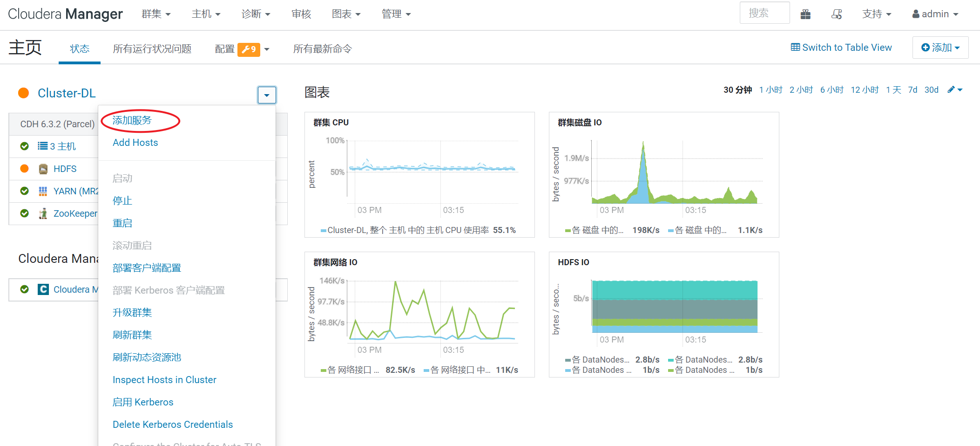Click into the 搜索 search field
Viewport: 980px width, 446px height.
[764, 13]
